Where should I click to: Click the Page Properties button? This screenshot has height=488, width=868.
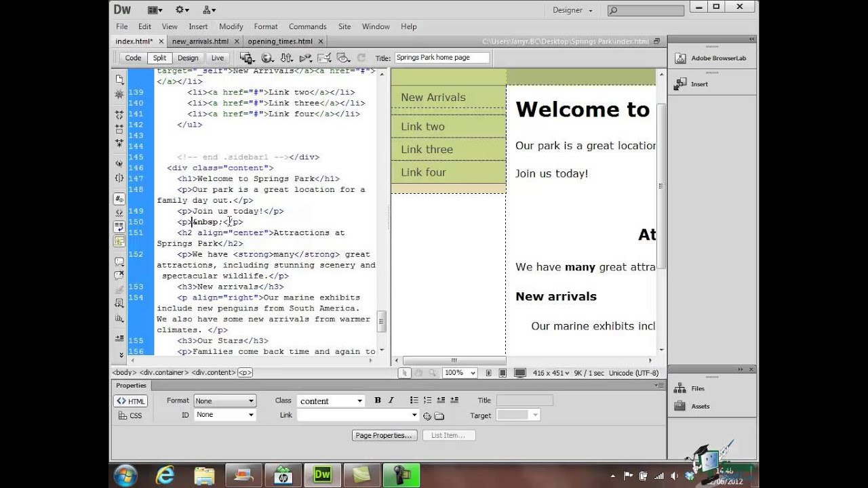384,435
